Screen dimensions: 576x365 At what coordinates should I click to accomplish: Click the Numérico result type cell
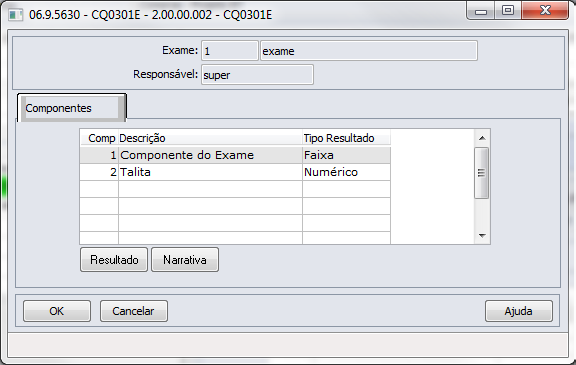[346, 172]
